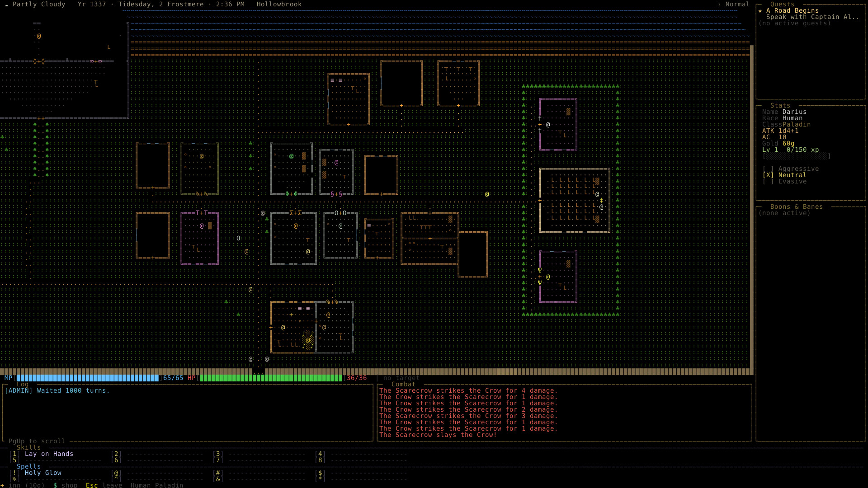Screen dimensions: 868x488
Task: Click the TTT row of tables in the orange hall
Action: pyautogui.click(x=426, y=228)
